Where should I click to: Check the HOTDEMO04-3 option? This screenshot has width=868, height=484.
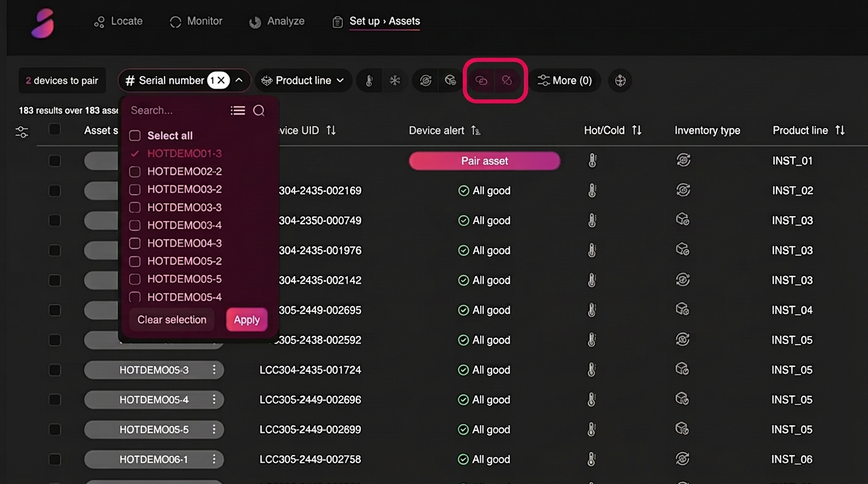[x=134, y=243]
